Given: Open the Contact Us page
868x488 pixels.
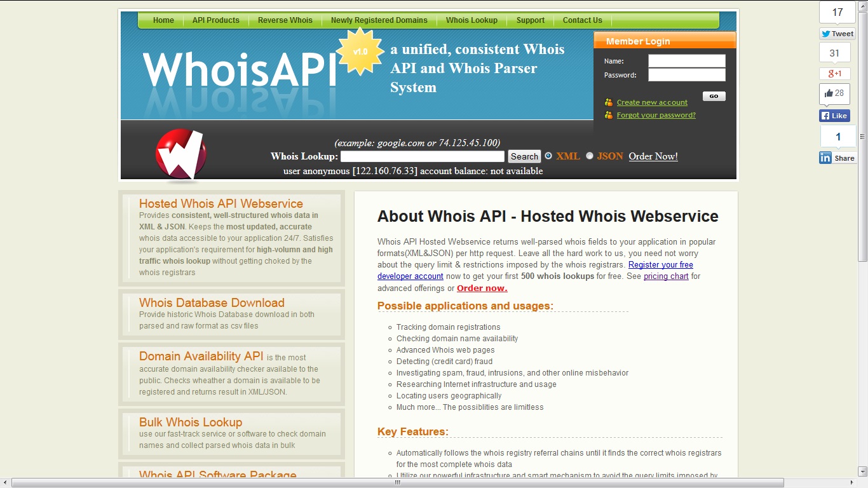Looking at the screenshot, I should point(583,20).
